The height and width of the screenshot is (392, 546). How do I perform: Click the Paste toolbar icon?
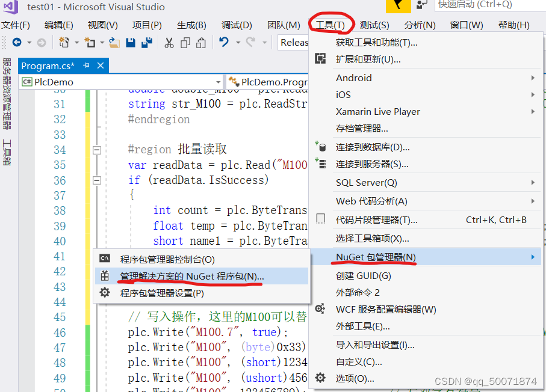point(200,43)
